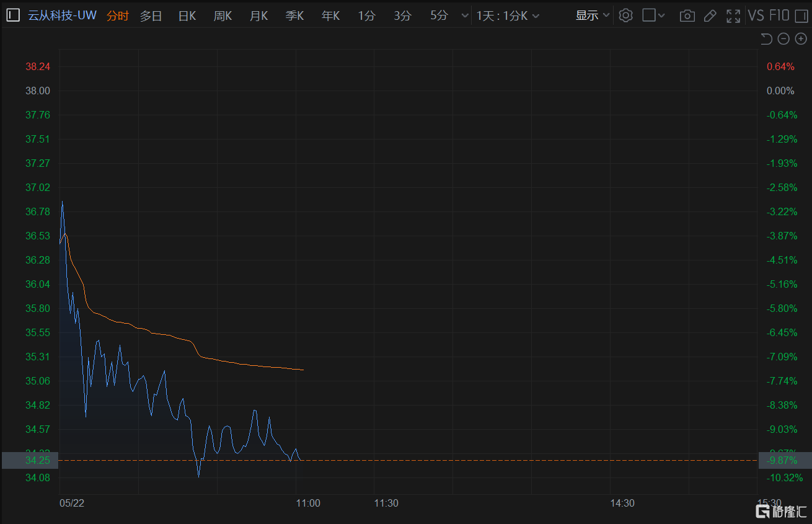Switch to 多日 multi-day tab
Screen dimensions: 812x524
click(x=151, y=16)
